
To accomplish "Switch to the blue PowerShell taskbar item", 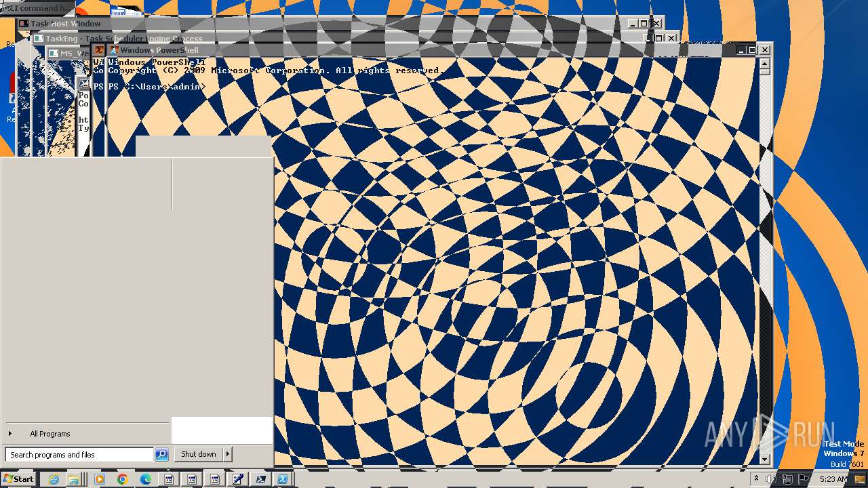I will [x=283, y=479].
